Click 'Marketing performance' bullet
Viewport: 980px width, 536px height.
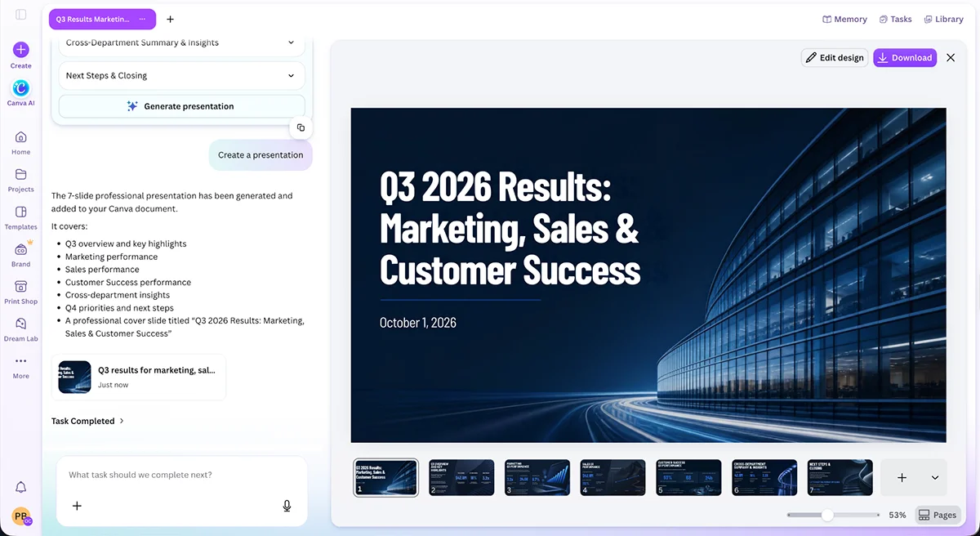111,257
